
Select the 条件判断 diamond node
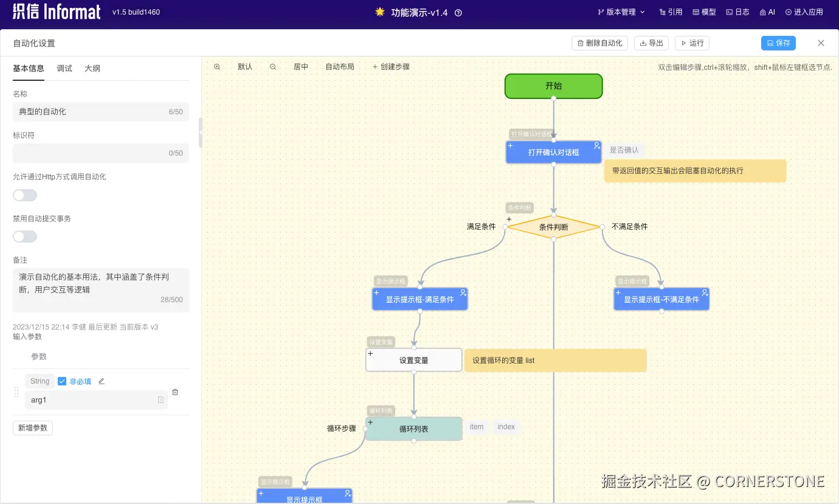553,227
